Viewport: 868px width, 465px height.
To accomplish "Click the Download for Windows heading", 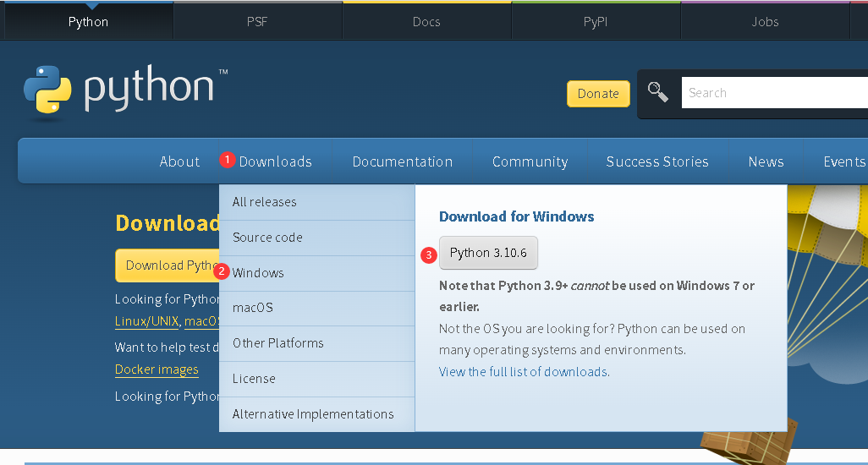I will coord(516,216).
